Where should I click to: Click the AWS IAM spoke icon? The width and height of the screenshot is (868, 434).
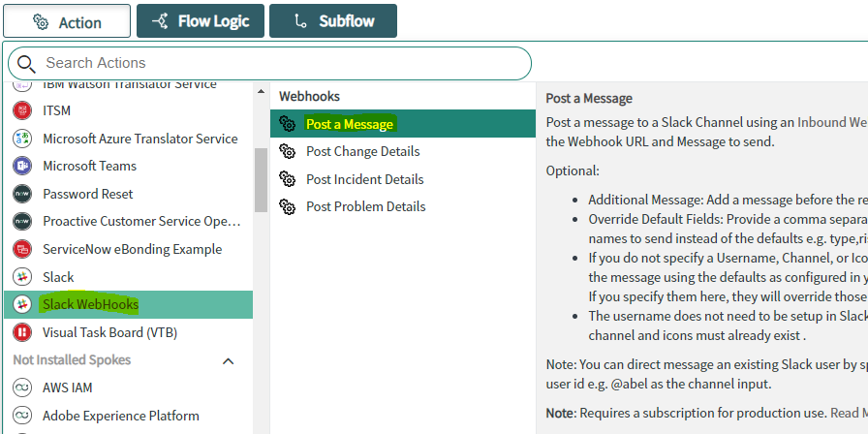[22, 387]
